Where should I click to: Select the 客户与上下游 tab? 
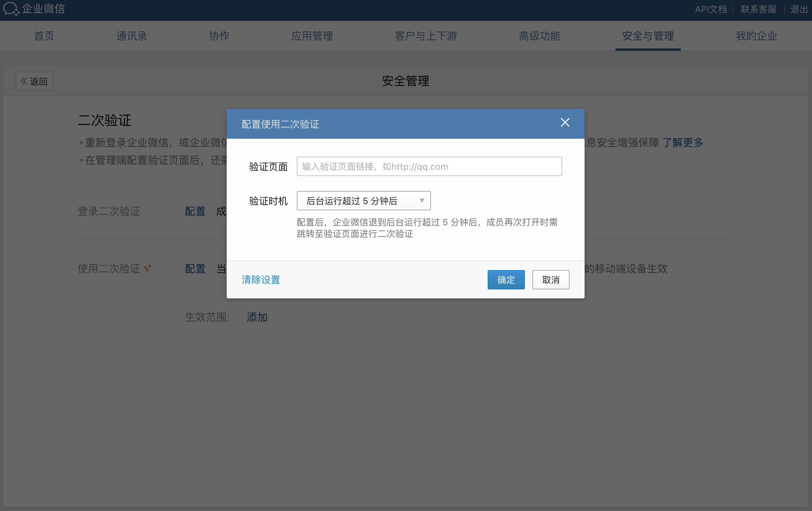coord(425,36)
